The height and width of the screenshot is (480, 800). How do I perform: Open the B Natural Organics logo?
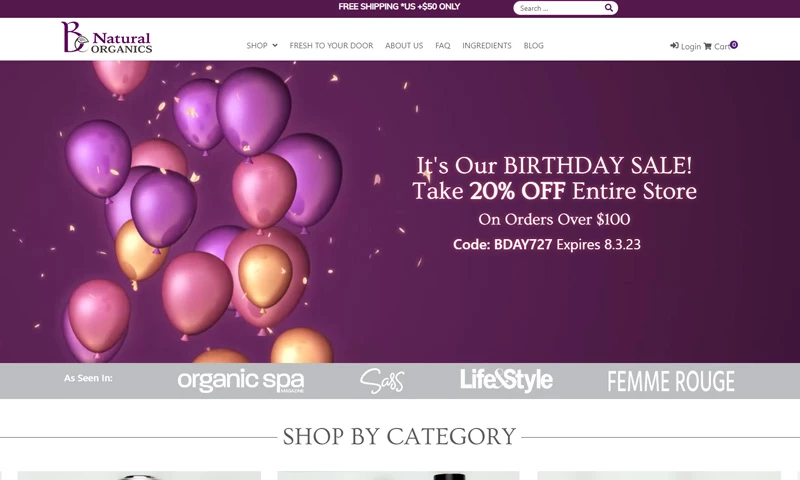(107, 37)
